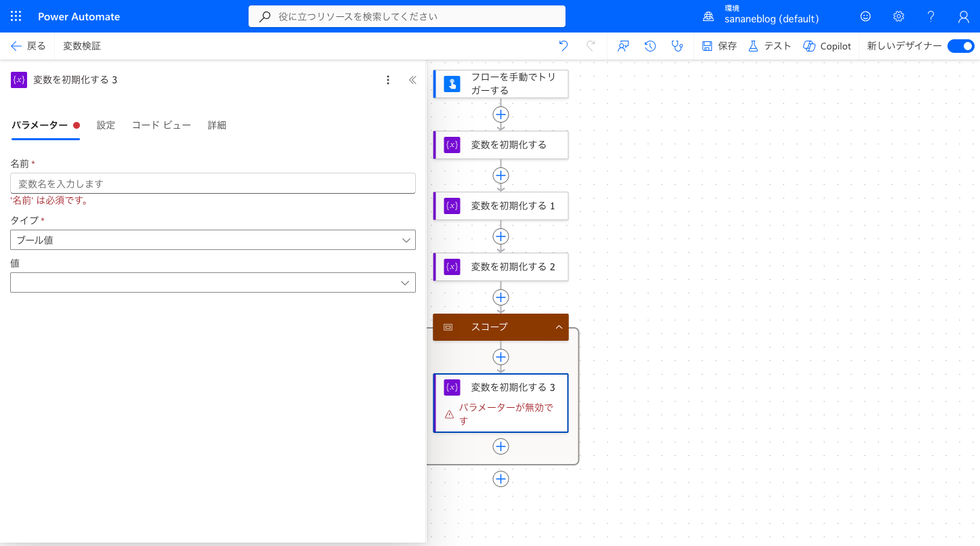The height and width of the screenshot is (546, 980).
Task: Open settings gear icon
Action: tap(899, 16)
